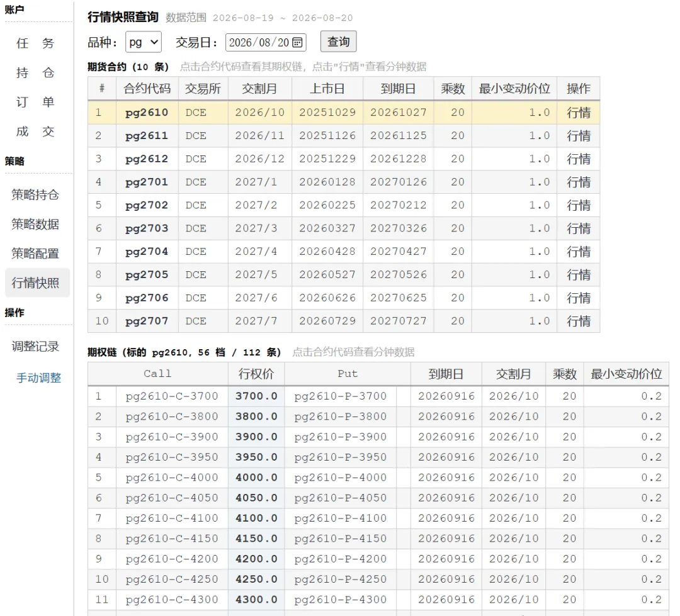Click 行情 for the pg2612 row
Viewport: 680px width, 616px height.
[x=579, y=159]
